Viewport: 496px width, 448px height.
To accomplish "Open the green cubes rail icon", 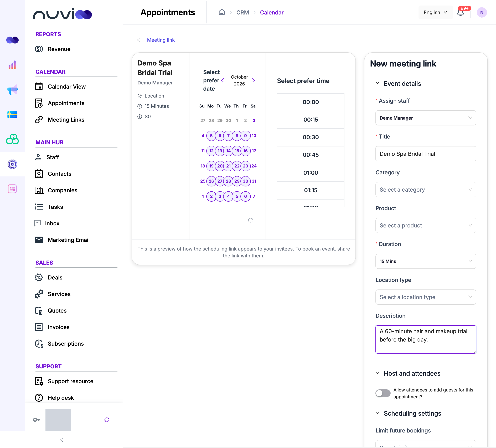I will point(12,139).
